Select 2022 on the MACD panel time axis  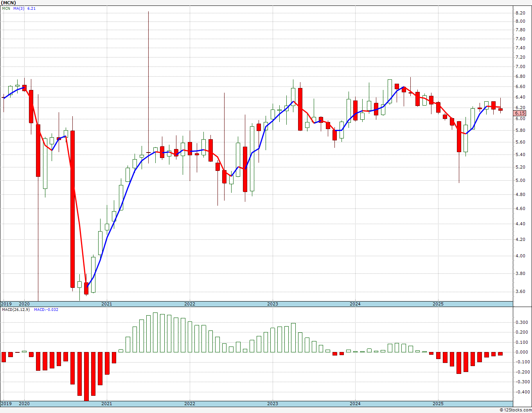pyautogui.click(x=190, y=404)
